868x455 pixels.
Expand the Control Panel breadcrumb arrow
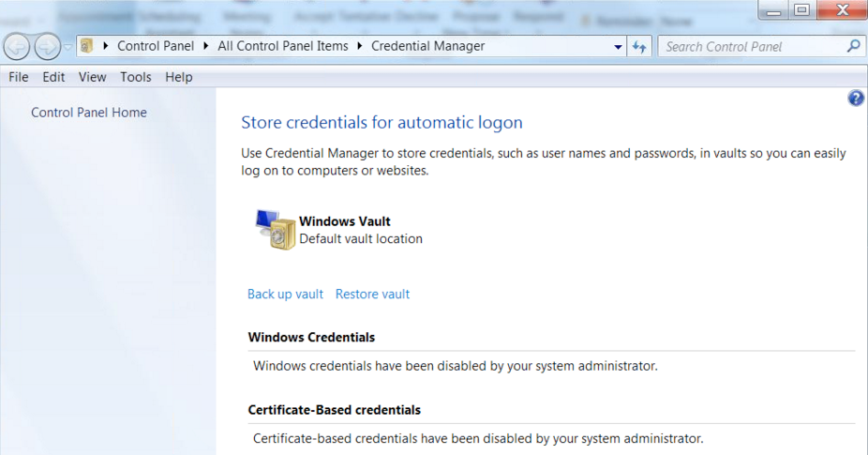coord(205,46)
